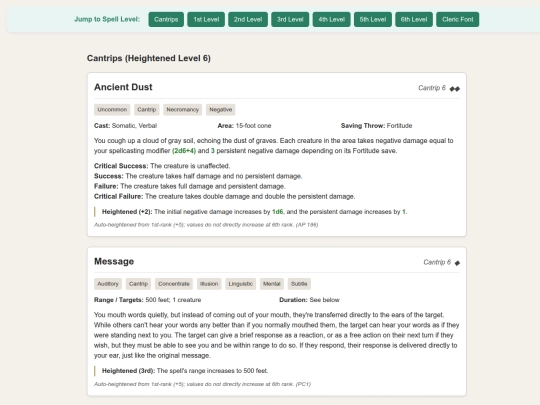This screenshot has height=405, width=540.
Task: Click the Duration: See below text
Action: pyautogui.click(x=309, y=300)
